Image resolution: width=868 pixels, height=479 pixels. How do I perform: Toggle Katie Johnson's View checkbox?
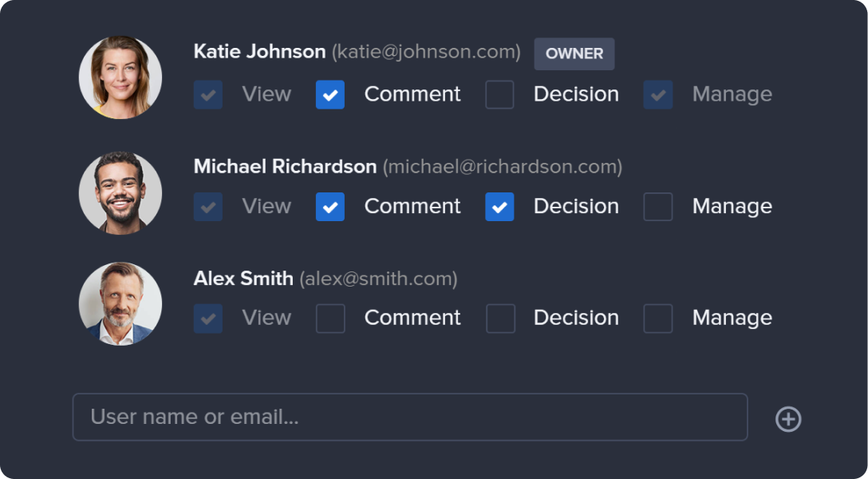[208, 95]
